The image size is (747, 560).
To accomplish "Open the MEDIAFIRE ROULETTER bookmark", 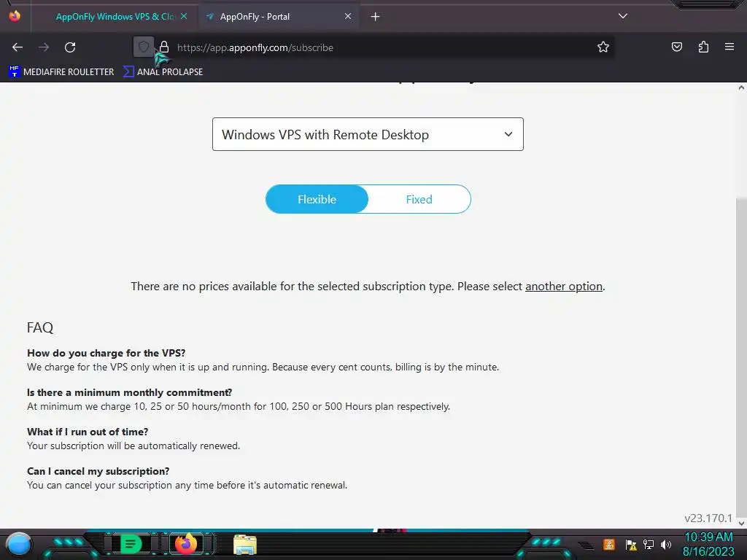I will coord(61,72).
